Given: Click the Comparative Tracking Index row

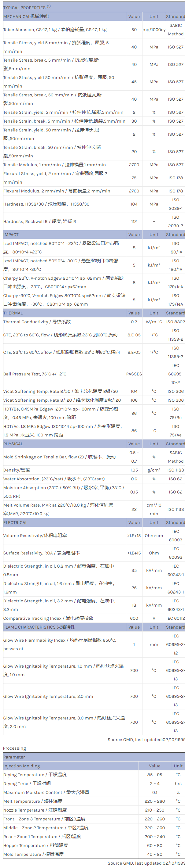Looking at the screenshot, I should [x=48, y=618].
